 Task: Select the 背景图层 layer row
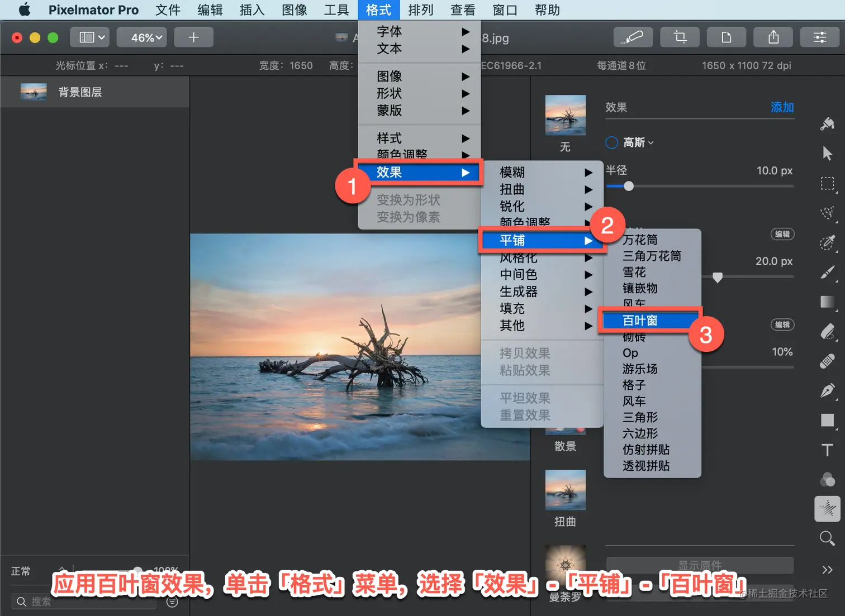pyautogui.click(x=95, y=92)
